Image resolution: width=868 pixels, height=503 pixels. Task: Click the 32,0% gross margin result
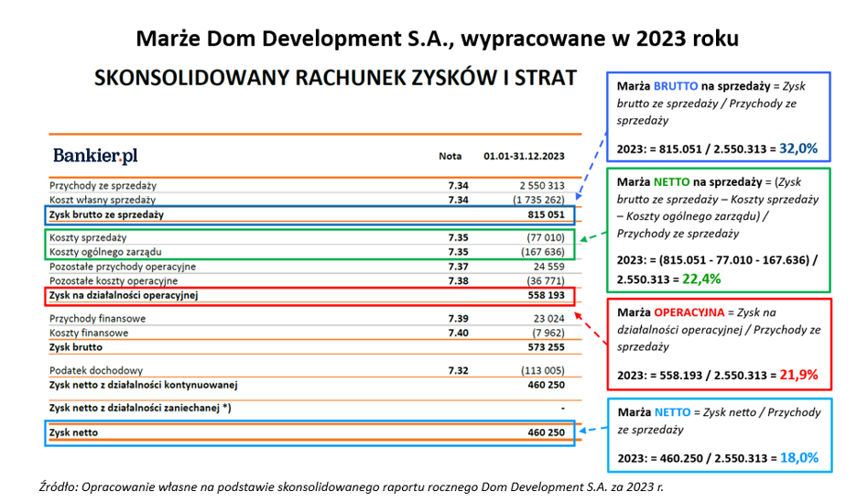[x=798, y=148]
